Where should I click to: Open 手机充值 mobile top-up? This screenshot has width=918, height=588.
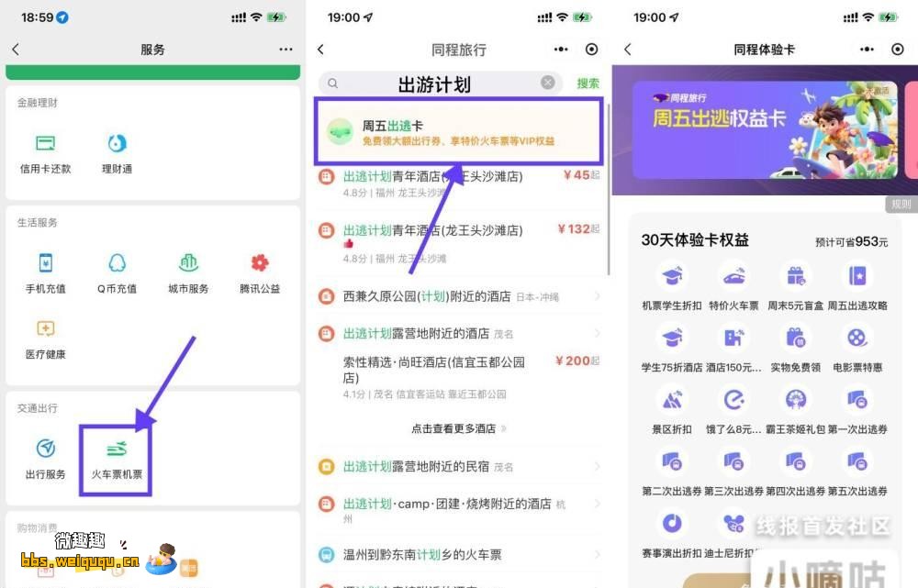point(45,272)
